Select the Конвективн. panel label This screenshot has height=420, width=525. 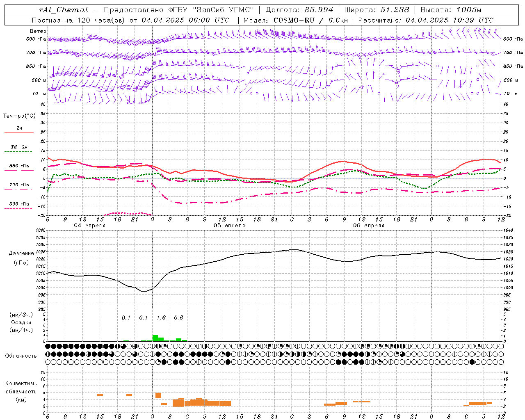tap(21, 383)
